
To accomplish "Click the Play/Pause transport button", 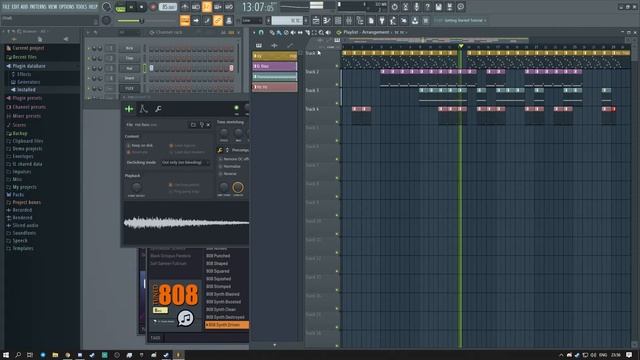I will click(131, 7).
